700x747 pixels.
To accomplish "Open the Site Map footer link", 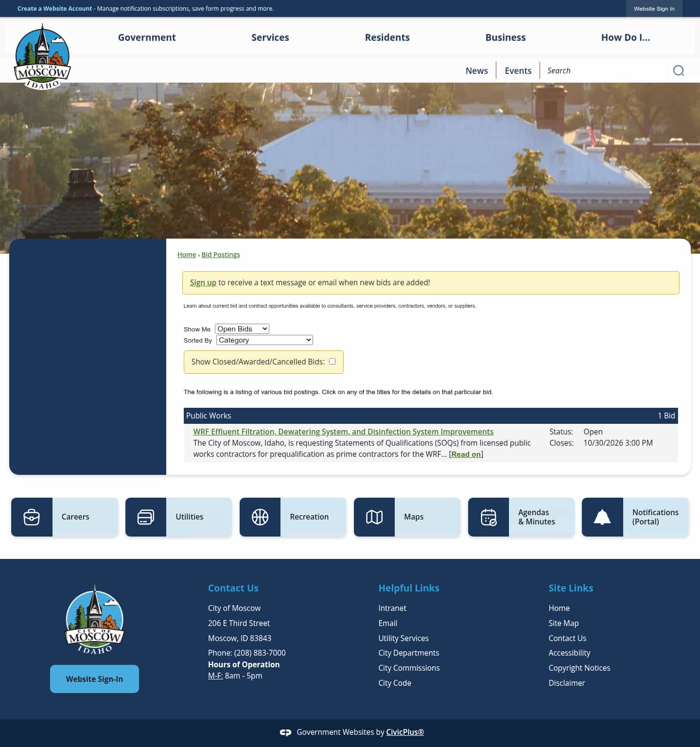I will [x=564, y=623].
